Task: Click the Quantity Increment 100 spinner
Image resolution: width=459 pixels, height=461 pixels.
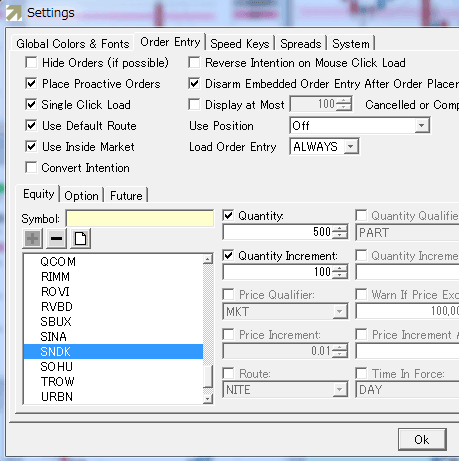Action: click(x=340, y=272)
